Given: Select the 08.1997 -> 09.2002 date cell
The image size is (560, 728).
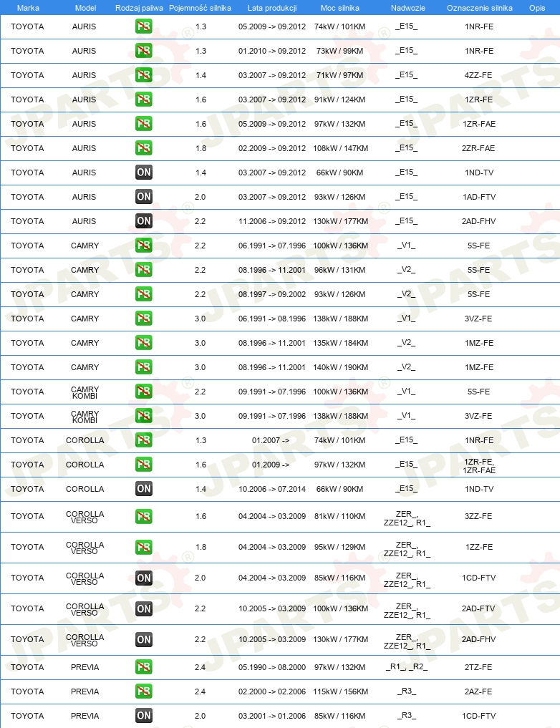Looking at the screenshot, I should [272, 294].
